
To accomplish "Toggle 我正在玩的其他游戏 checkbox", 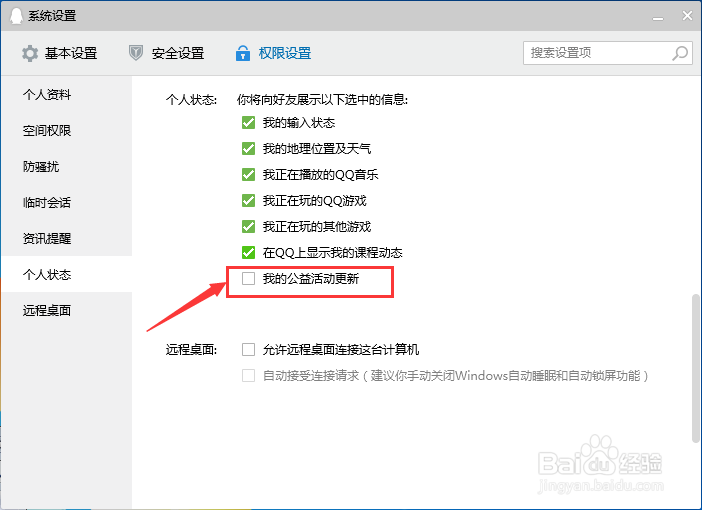I will click(248, 227).
